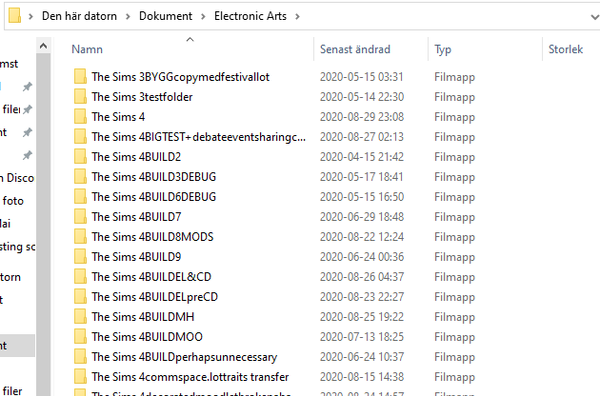Sort by the Typ column header

click(443, 49)
